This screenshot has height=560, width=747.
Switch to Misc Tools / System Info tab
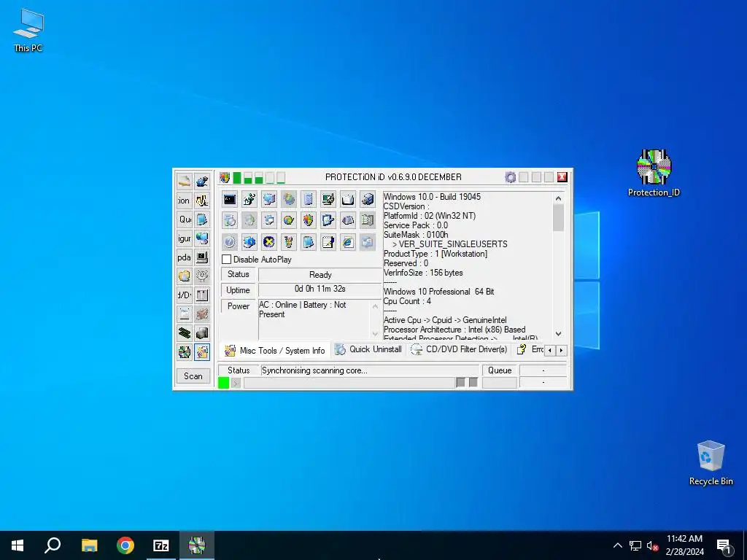pos(275,351)
